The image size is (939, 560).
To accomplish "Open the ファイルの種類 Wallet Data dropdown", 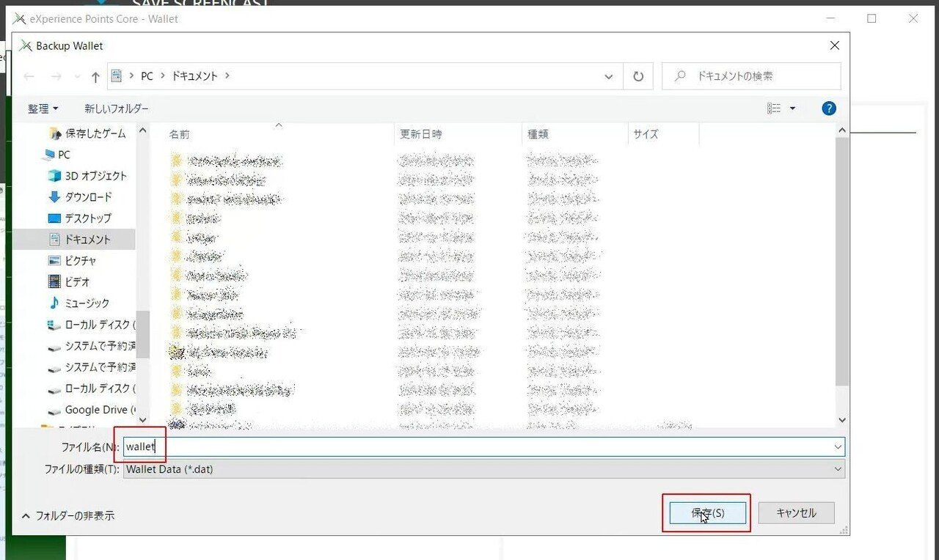I will 484,469.
